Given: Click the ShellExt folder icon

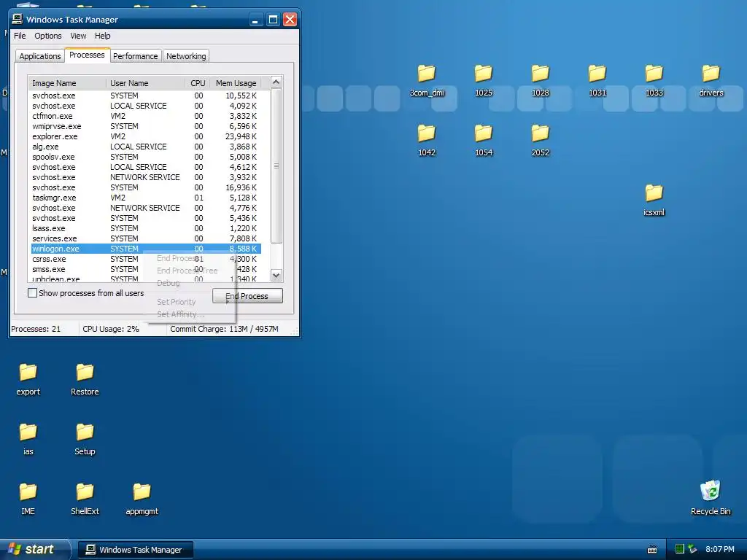Looking at the screenshot, I should (x=85, y=492).
